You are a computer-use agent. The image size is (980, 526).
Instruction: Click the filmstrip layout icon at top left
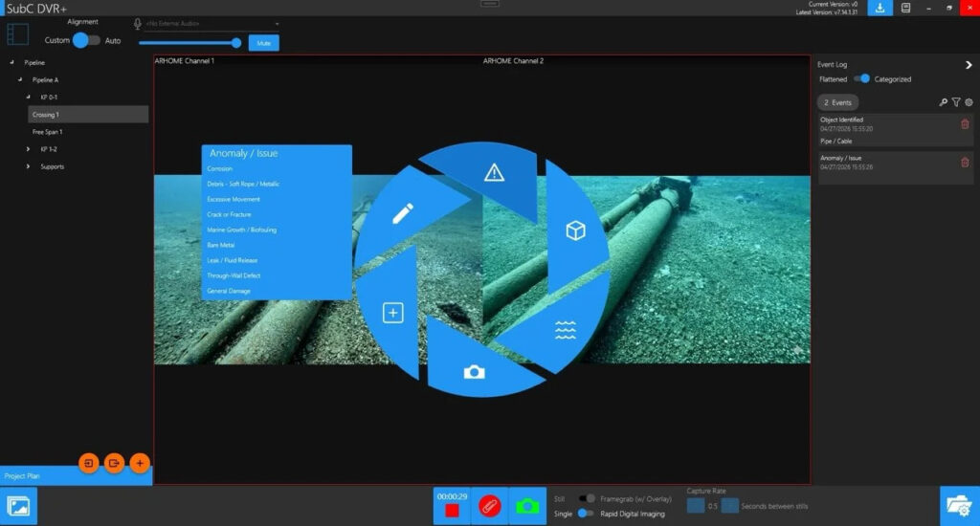coord(17,33)
